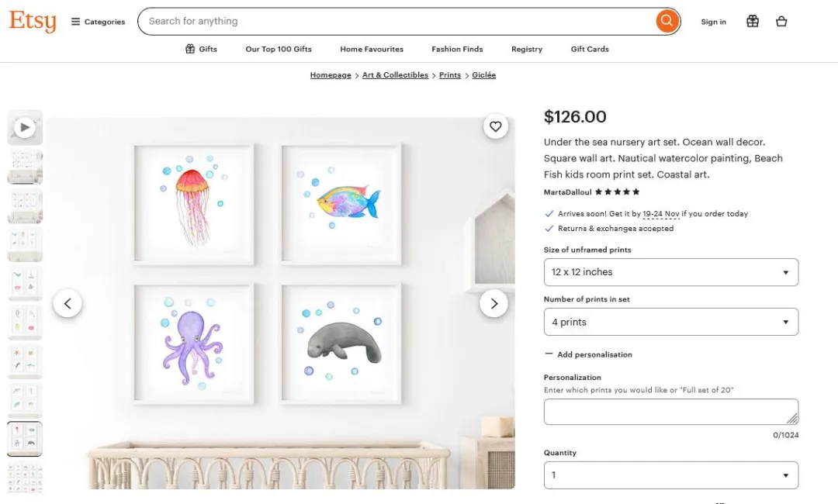Open the shopping basket icon
The image size is (838, 504).
coord(781,22)
